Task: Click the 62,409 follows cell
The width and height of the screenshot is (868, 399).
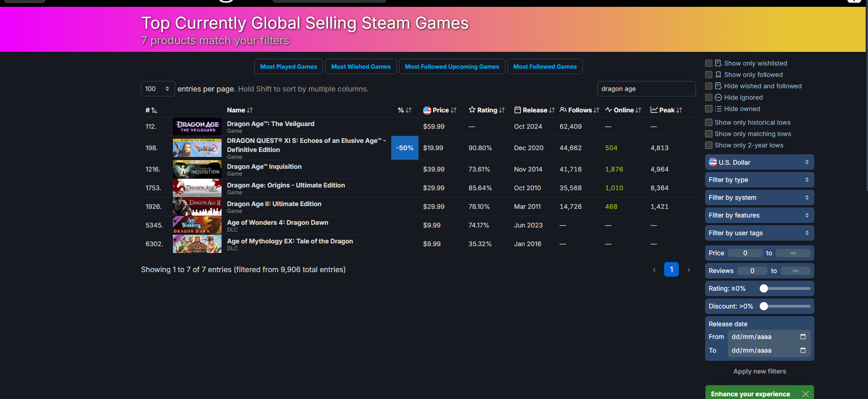Action: click(570, 126)
